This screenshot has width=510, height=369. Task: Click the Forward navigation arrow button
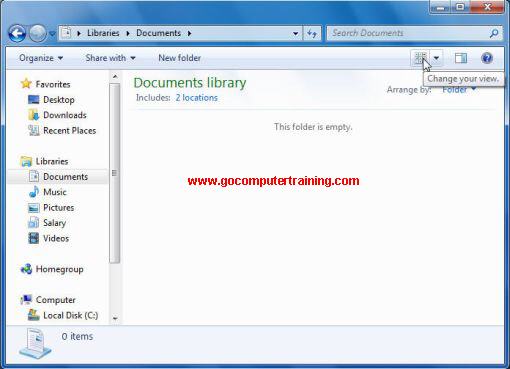point(37,33)
